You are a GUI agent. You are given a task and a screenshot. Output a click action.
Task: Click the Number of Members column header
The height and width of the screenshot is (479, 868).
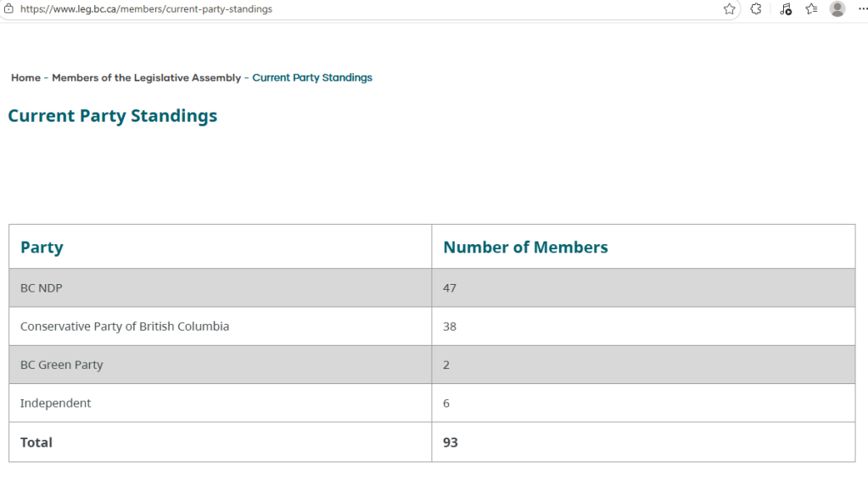coord(525,248)
